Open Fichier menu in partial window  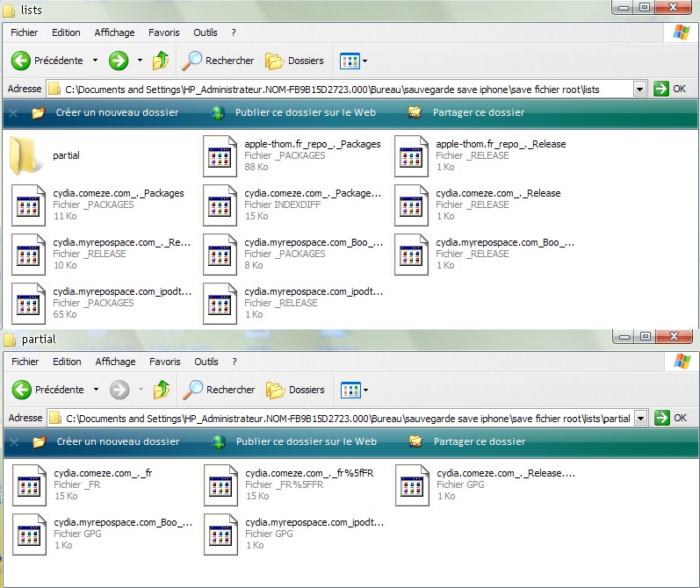tap(25, 362)
